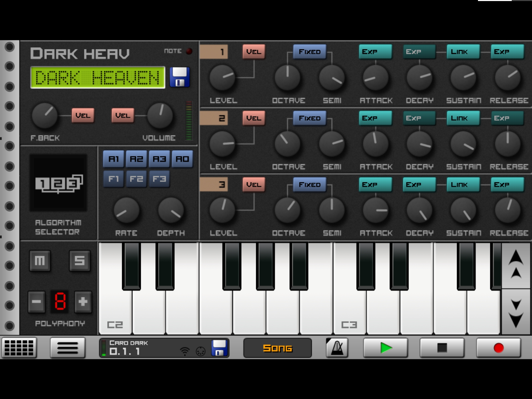Start recording with red record button
The height and width of the screenshot is (399, 532).
point(498,348)
